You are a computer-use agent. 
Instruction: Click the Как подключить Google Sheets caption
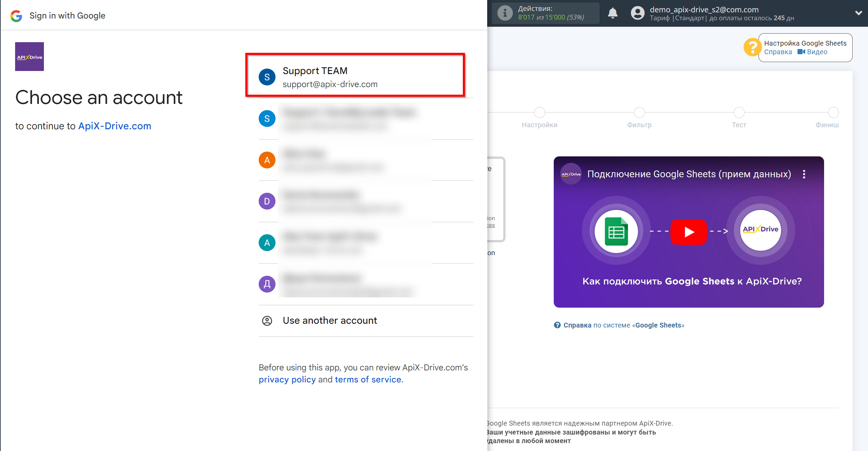[x=692, y=281]
